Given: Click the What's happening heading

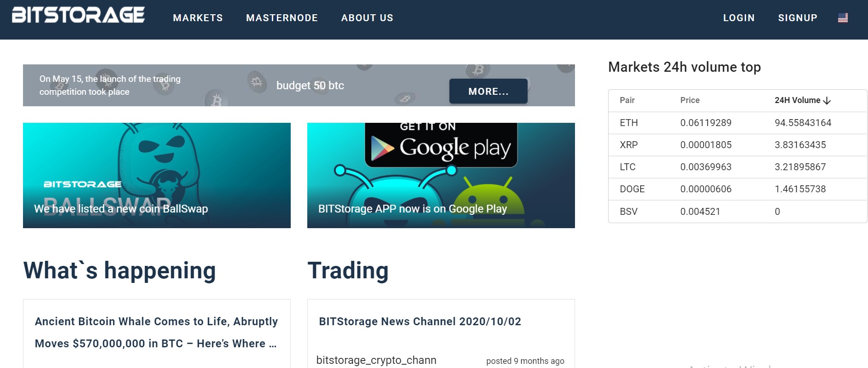Looking at the screenshot, I should [120, 270].
